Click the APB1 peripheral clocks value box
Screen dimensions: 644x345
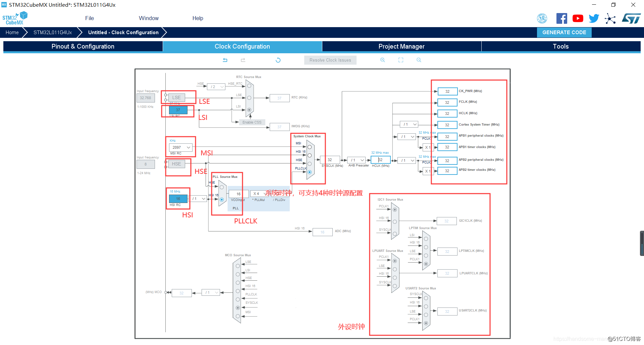447,137
